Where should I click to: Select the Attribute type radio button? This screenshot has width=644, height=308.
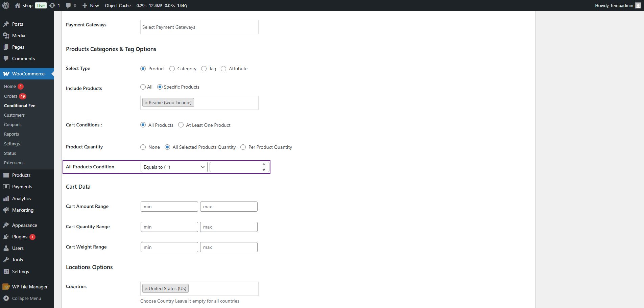click(x=223, y=69)
